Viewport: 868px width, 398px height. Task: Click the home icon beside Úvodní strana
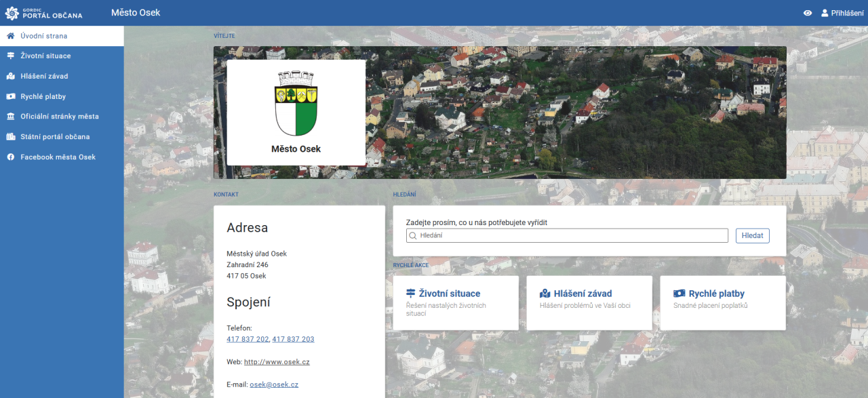coord(11,36)
